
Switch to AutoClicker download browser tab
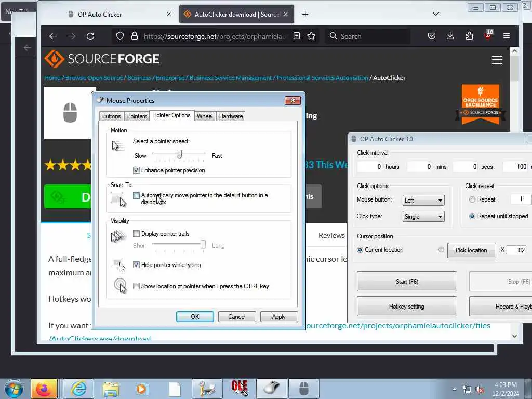(236, 14)
